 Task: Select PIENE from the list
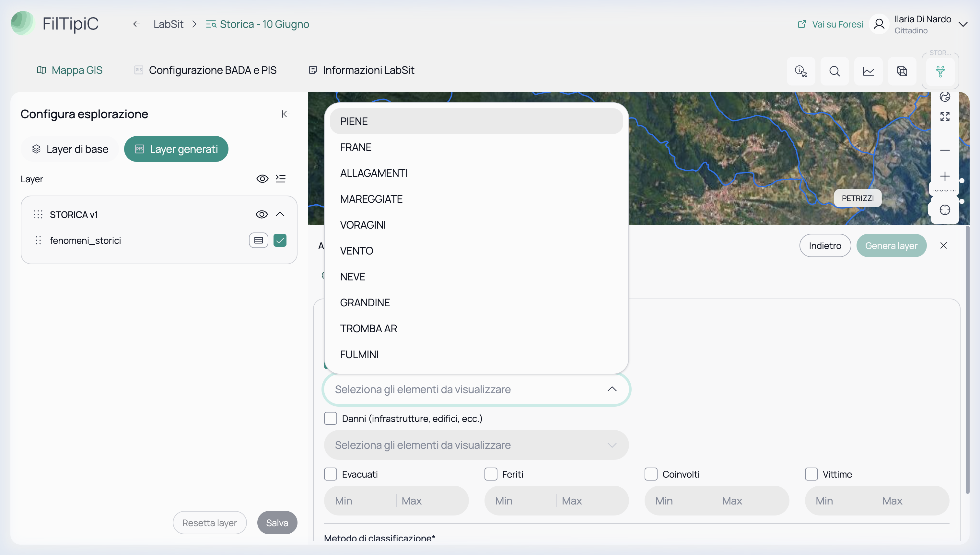[x=476, y=121]
